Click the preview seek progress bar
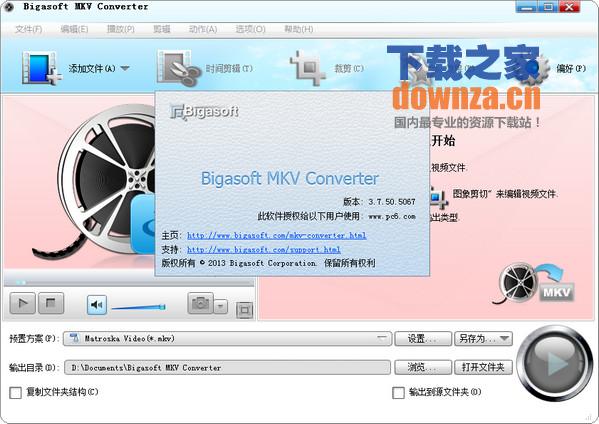This screenshot has height=424, width=599. click(x=129, y=282)
